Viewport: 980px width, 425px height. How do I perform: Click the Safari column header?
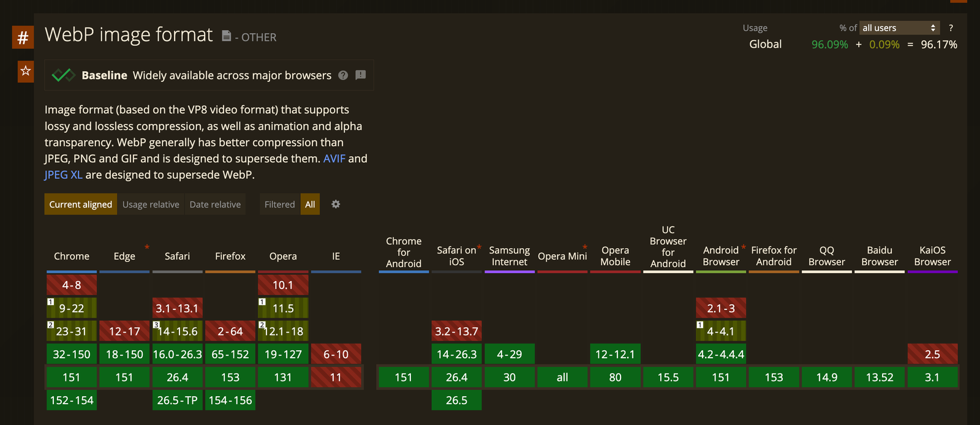click(177, 257)
